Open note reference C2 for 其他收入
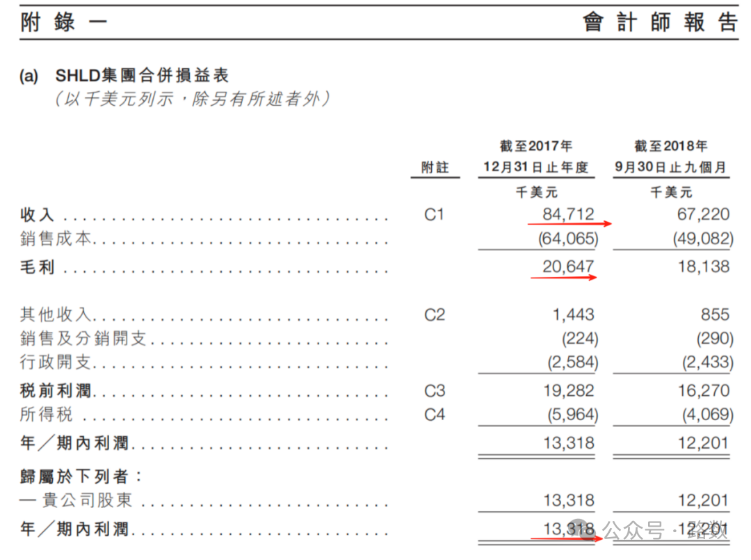The height and width of the screenshot is (560, 751). pos(434,315)
